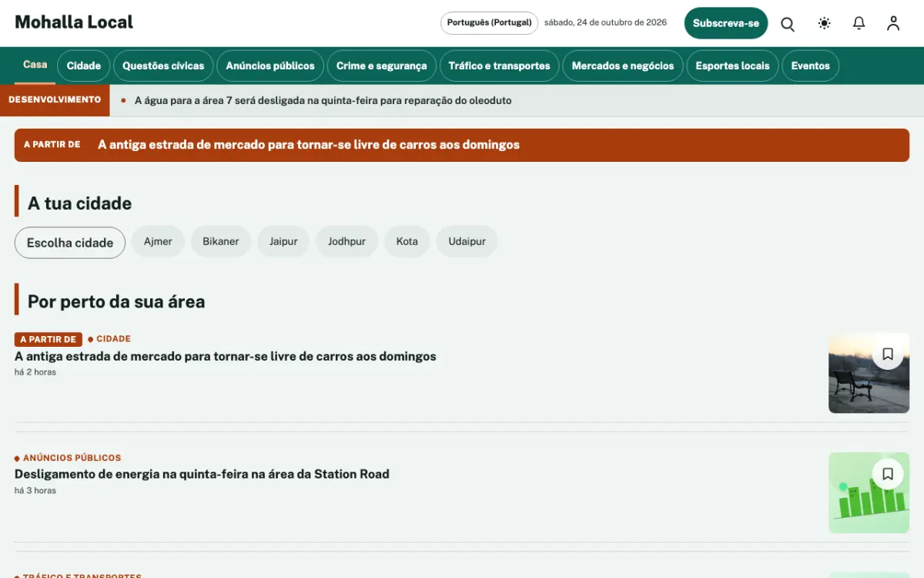Open the Station Road power cut headline
Image resolution: width=924 pixels, height=578 pixels.
[202, 474]
